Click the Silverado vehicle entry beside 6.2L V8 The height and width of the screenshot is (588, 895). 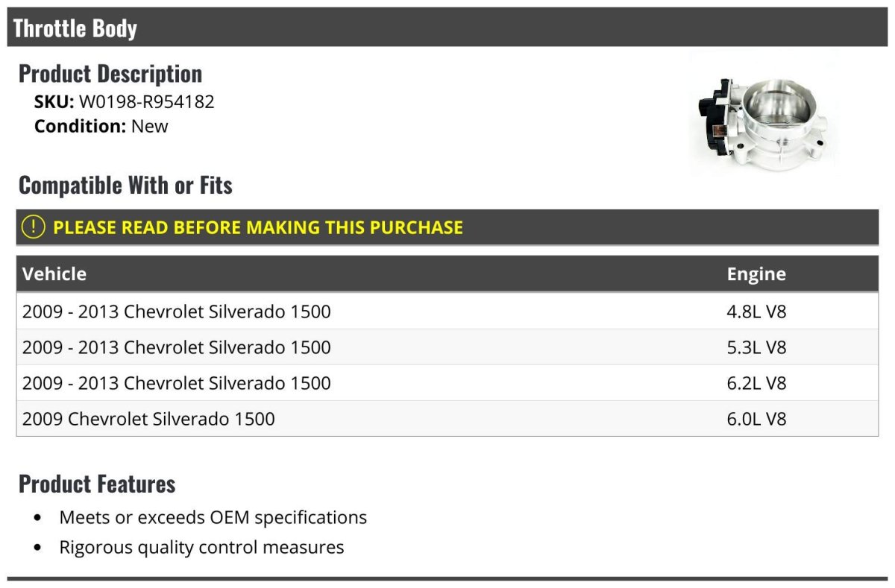[x=177, y=382]
